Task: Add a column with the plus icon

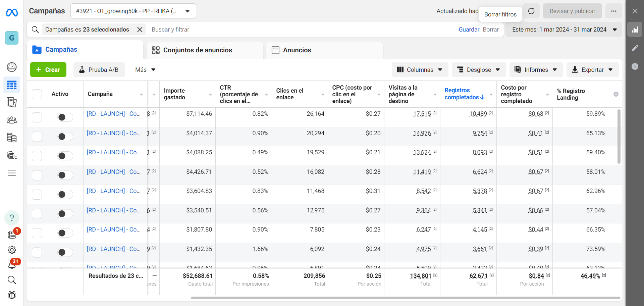Action: coord(616,94)
